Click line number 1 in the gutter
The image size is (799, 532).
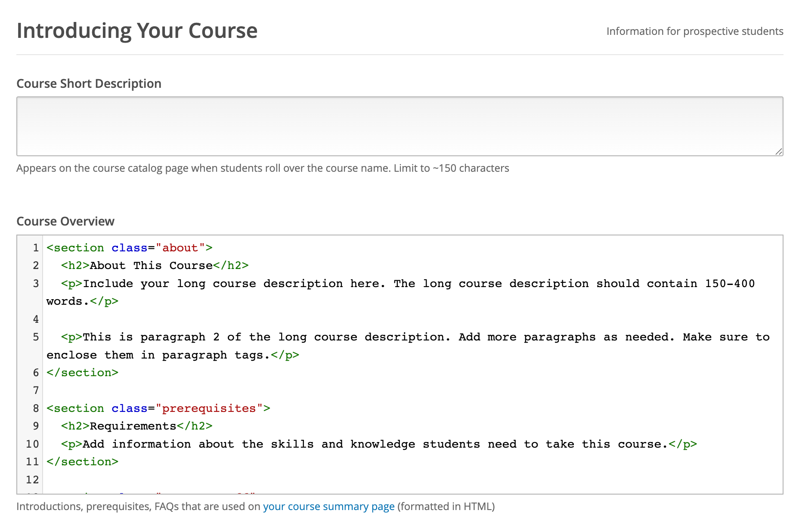click(x=36, y=248)
